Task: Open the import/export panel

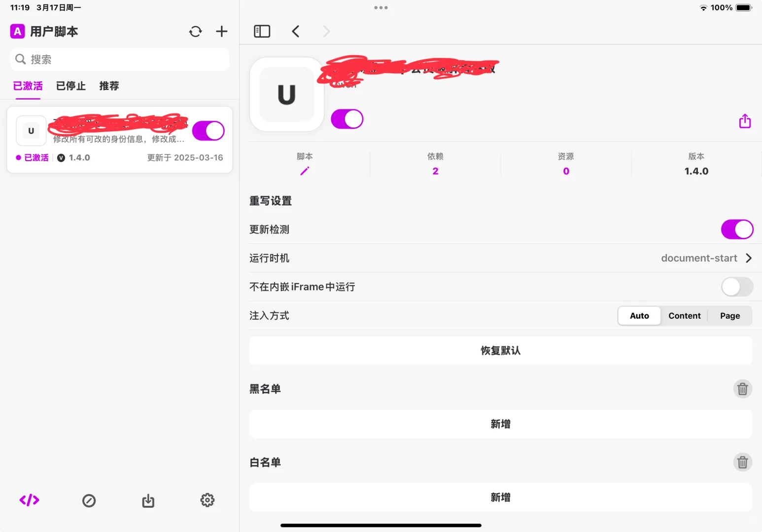Action: click(148, 500)
